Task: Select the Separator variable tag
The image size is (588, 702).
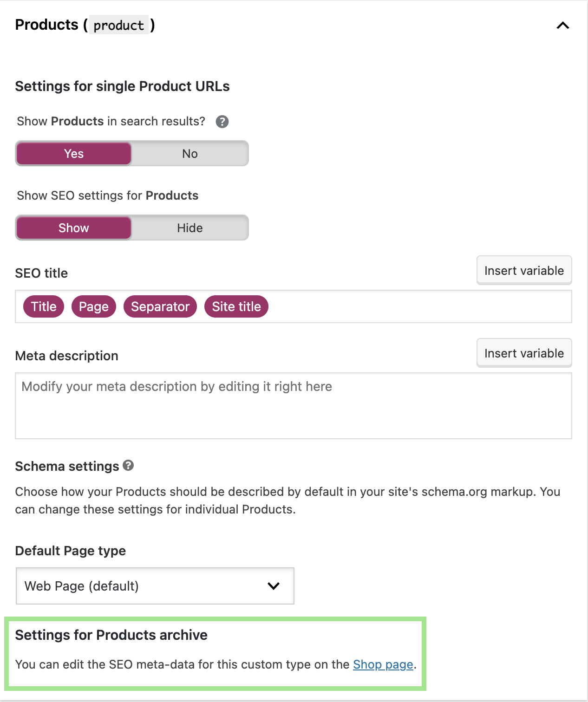Action: click(x=160, y=306)
